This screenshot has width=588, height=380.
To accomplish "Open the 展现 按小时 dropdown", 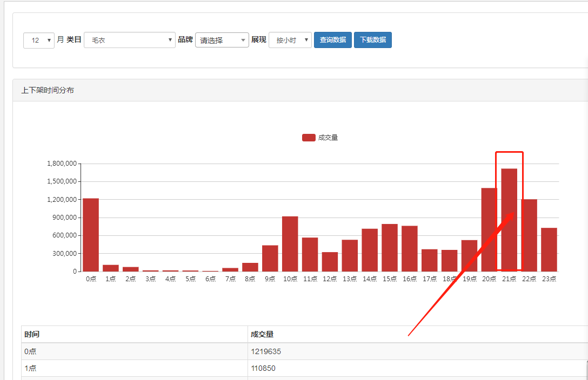I will coord(290,40).
